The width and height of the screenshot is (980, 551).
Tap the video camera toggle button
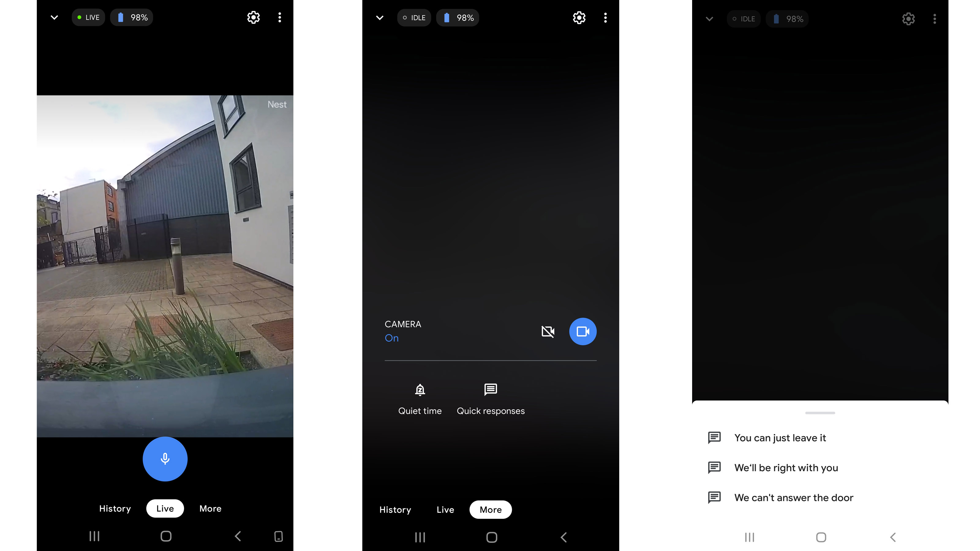[582, 331]
